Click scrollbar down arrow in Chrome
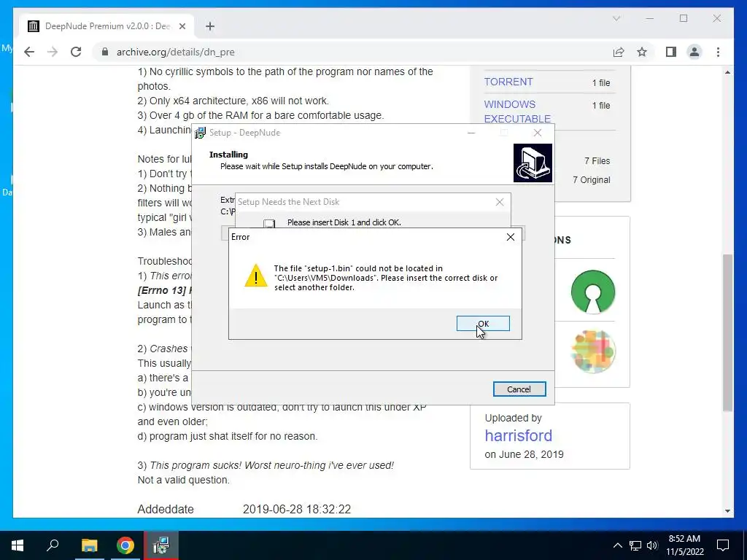Viewport: 747px width, 560px height. pos(727,511)
